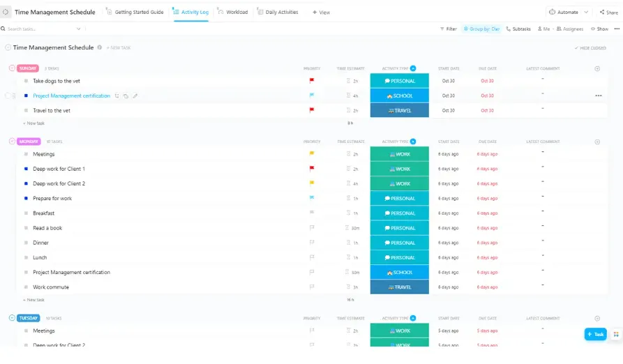This screenshot has height=364, width=623.
Task: Click the Subtasks toggle in the toolbar
Action: pyautogui.click(x=518, y=29)
